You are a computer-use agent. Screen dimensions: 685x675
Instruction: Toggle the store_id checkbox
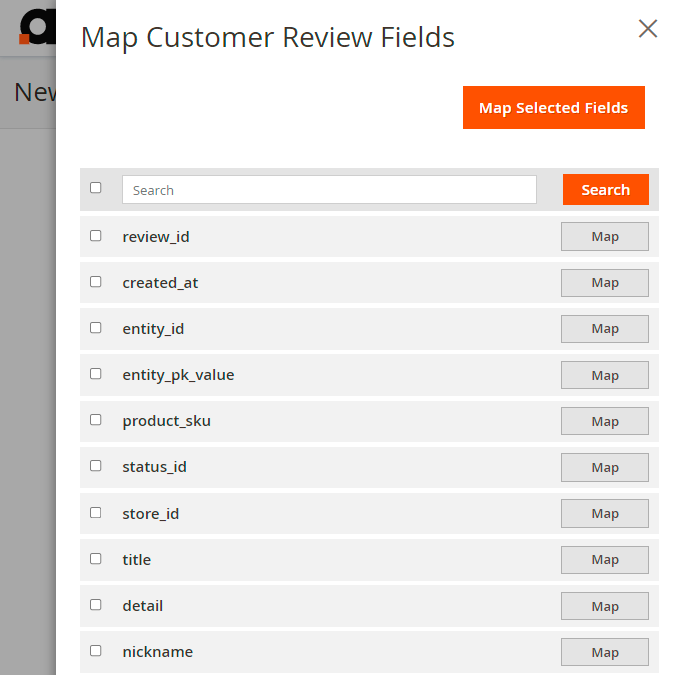pyautogui.click(x=96, y=513)
